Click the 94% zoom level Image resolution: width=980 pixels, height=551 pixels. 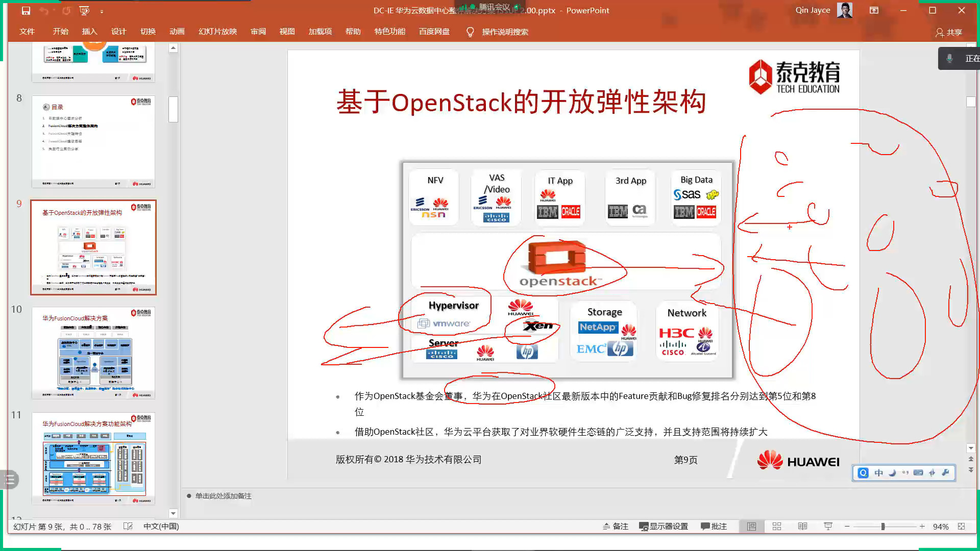[x=940, y=527]
